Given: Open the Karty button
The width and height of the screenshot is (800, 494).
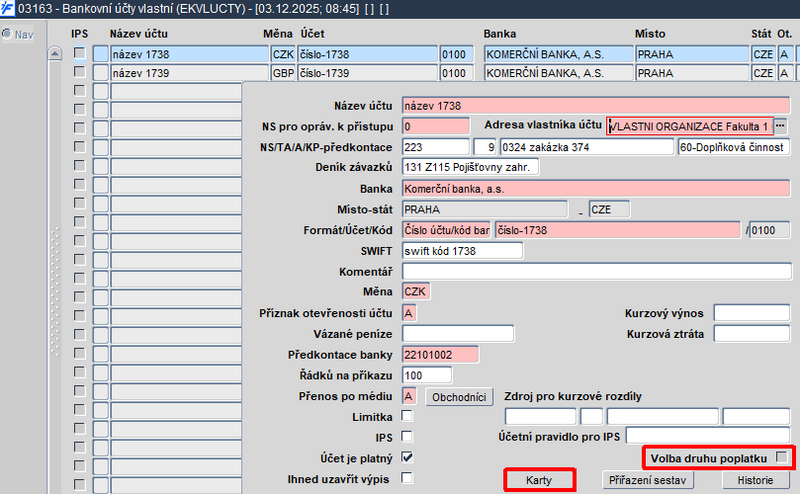Looking at the screenshot, I should click(539, 480).
